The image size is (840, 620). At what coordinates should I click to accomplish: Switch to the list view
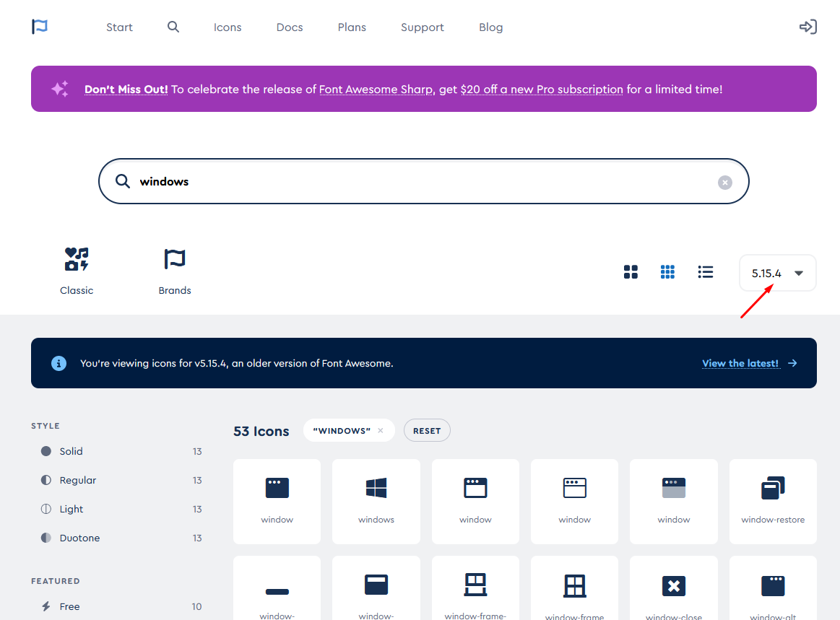click(x=706, y=272)
